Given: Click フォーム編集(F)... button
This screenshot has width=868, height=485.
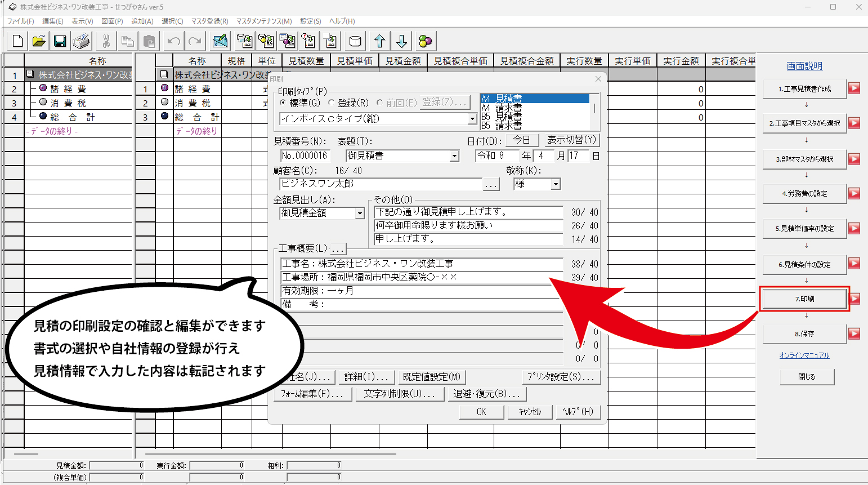Looking at the screenshot, I should (x=312, y=394).
